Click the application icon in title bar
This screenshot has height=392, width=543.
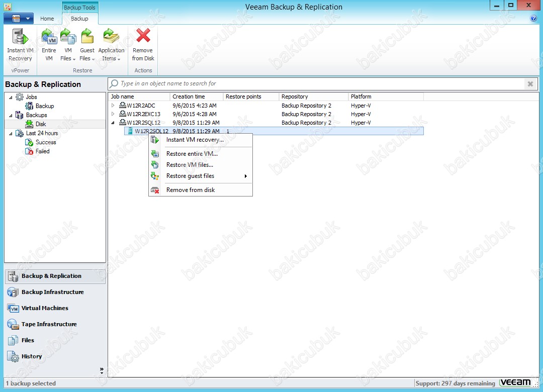8,7
